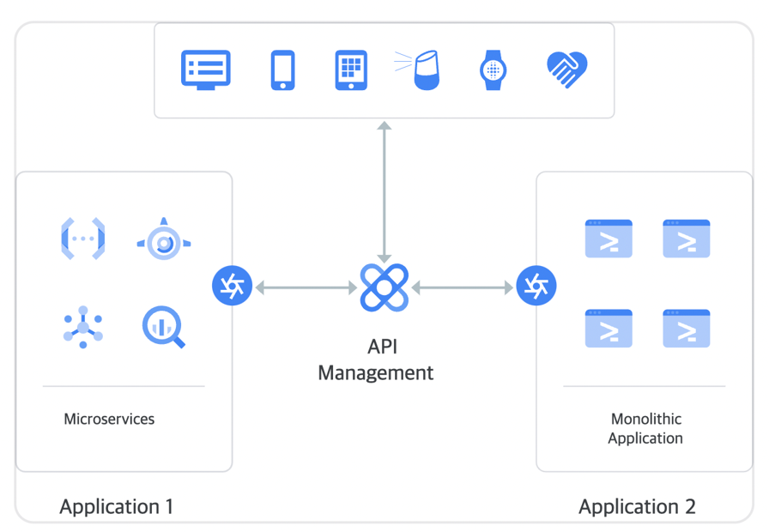Click the tablet device icon
The width and height of the screenshot is (769, 532).
coord(351,70)
